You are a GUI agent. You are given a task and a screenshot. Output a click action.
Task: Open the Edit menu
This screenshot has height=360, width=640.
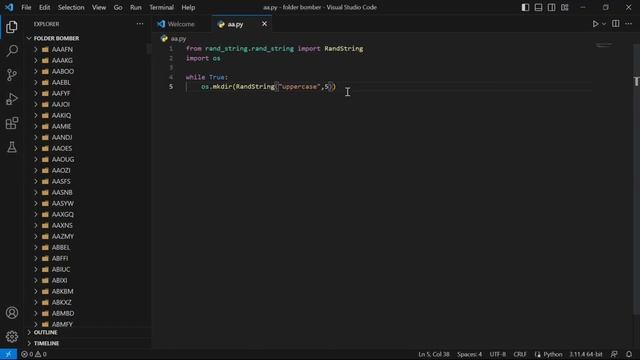coord(44,7)
